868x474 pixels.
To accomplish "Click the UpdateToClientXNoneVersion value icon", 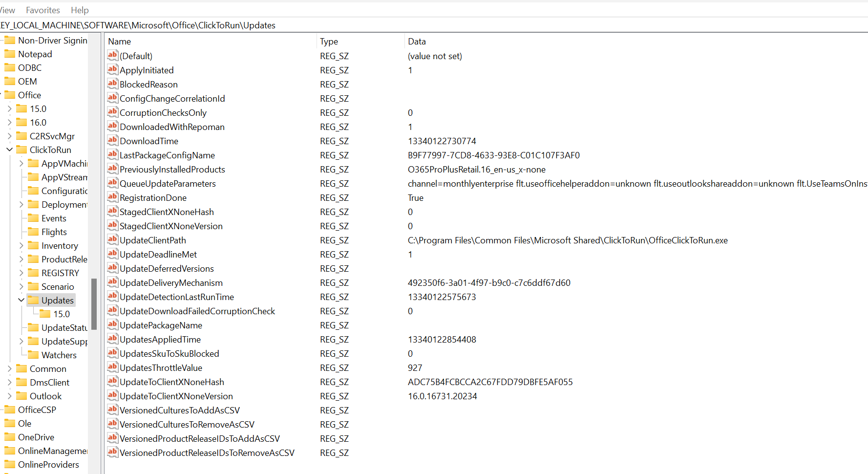I will pyautogui.click(x=113, y=395).
